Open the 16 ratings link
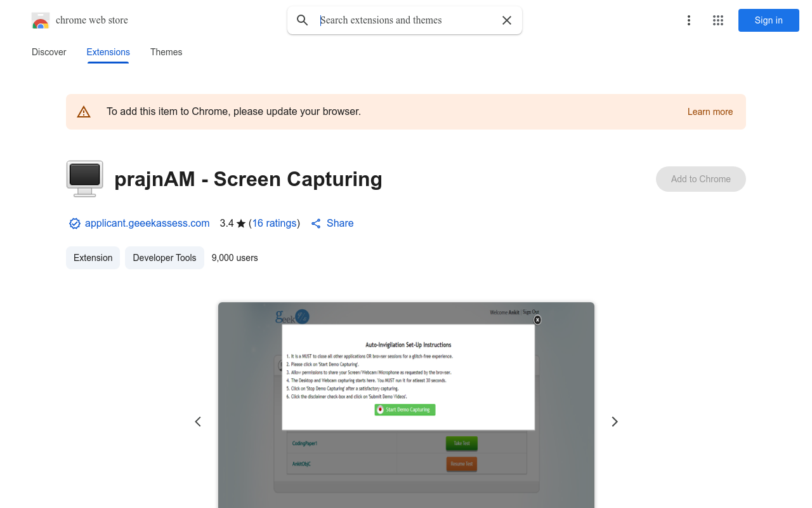This screenshot has height=508, width=812. (x=275, y=224)
